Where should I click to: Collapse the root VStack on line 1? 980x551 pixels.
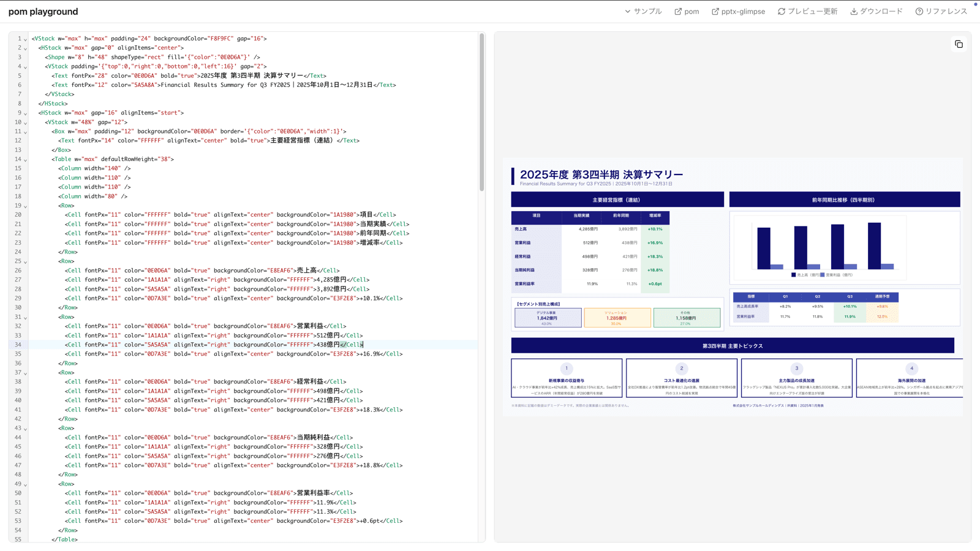tap(25, 39)
